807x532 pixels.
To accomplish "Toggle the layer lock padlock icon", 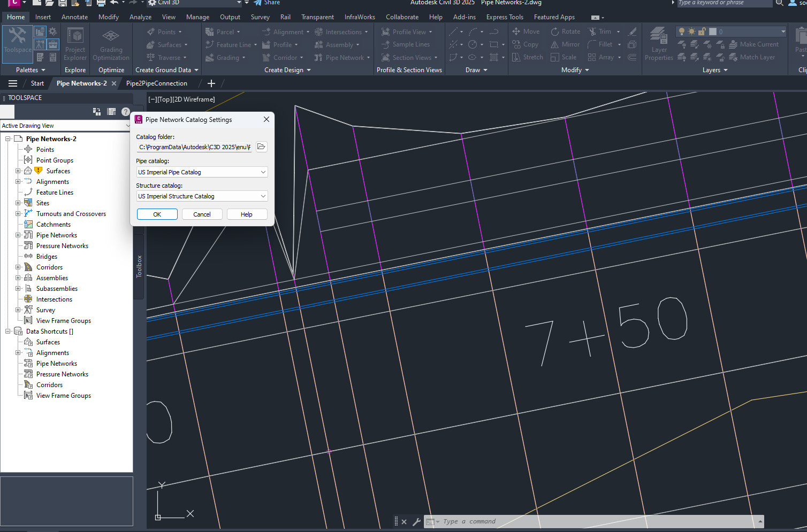I will (702, 32).
